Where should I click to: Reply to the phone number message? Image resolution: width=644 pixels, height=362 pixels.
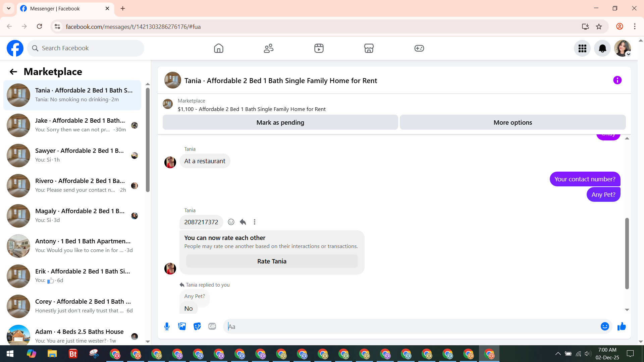click(x=243, y=222)
